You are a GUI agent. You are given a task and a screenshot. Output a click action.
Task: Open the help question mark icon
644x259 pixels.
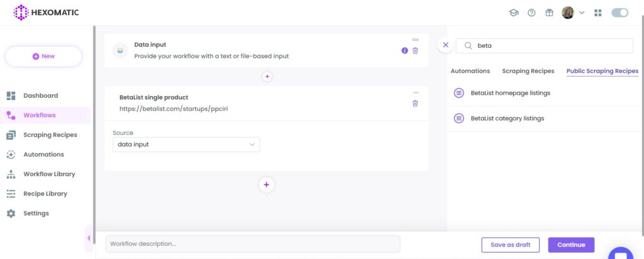(x=531, y=13)
